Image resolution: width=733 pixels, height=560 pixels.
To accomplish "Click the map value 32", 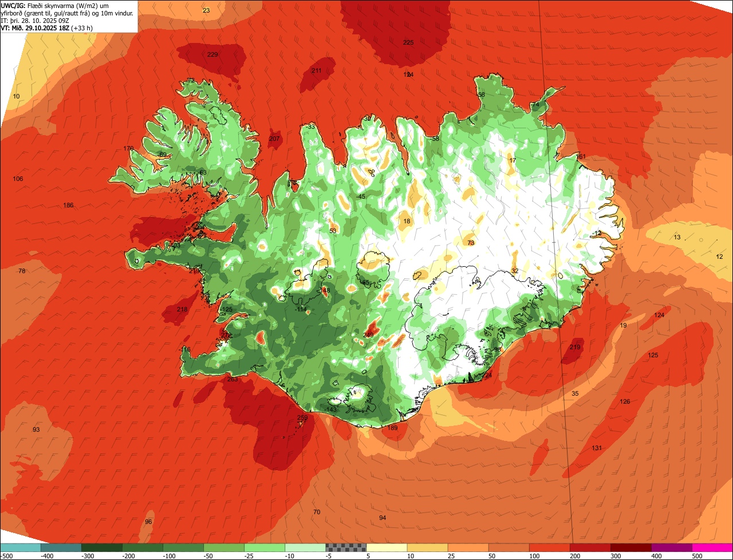I will [x=515, y=271].
